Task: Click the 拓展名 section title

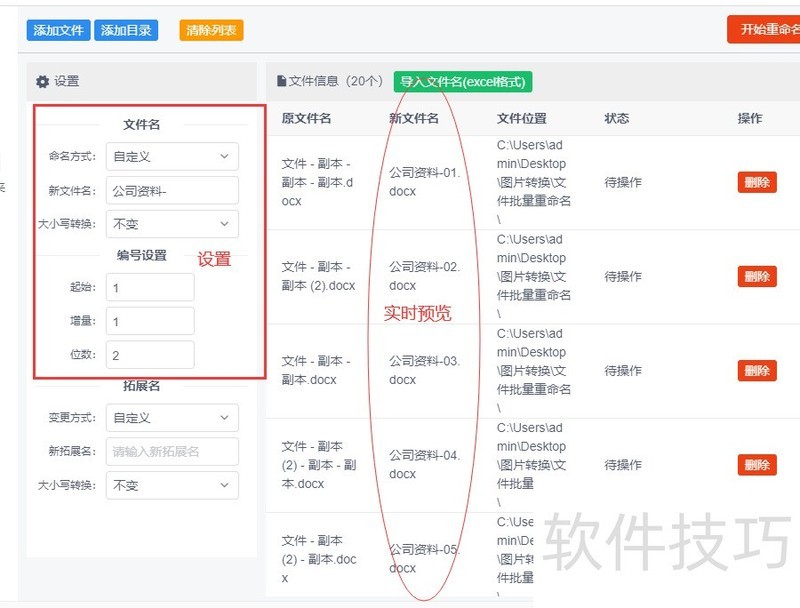Action: [x=141, y=386]
